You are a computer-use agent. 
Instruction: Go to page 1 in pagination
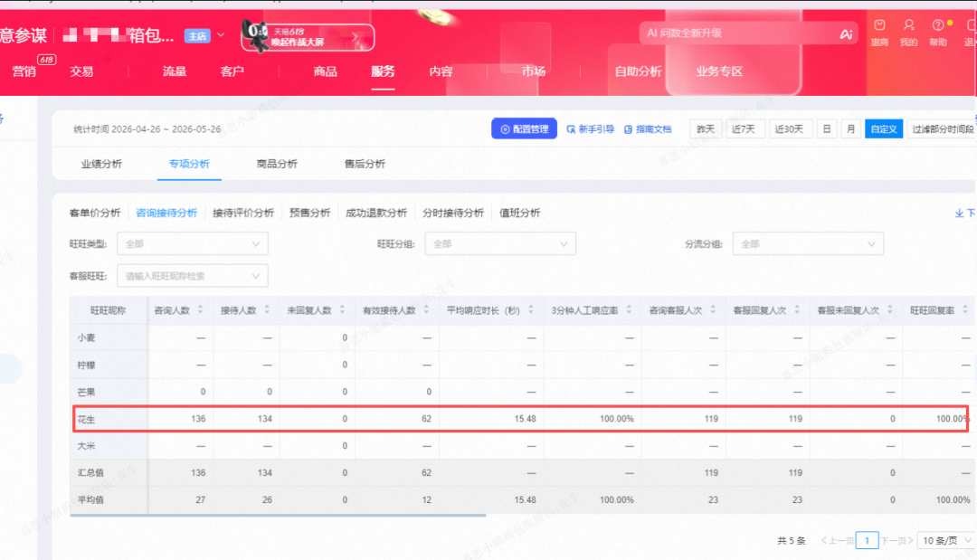point(867,541)
